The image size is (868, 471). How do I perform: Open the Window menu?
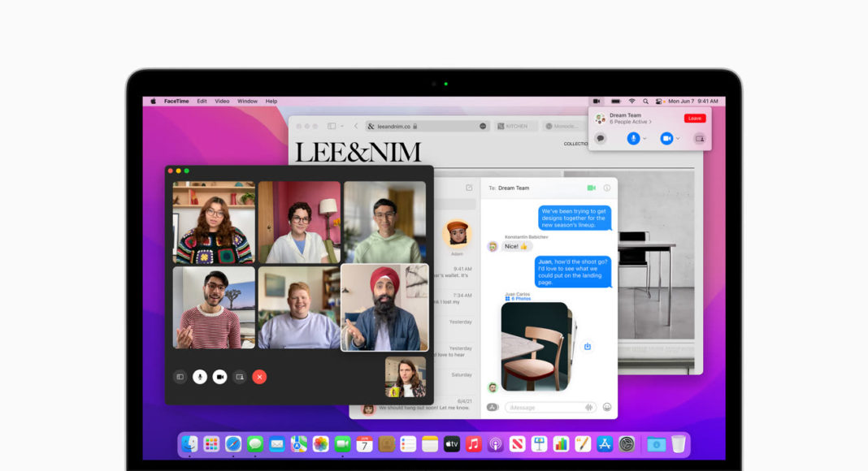pyautogui.click(x=247, y=102)
